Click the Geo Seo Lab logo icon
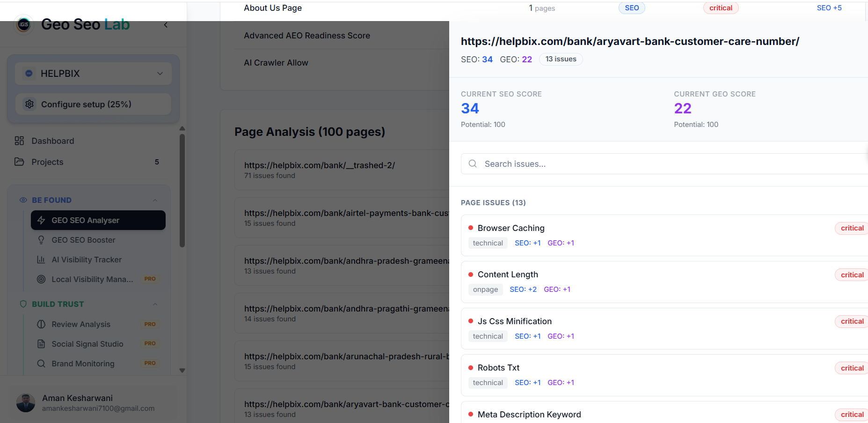Screen dimensions: 868x423 [x=24, y=24]
